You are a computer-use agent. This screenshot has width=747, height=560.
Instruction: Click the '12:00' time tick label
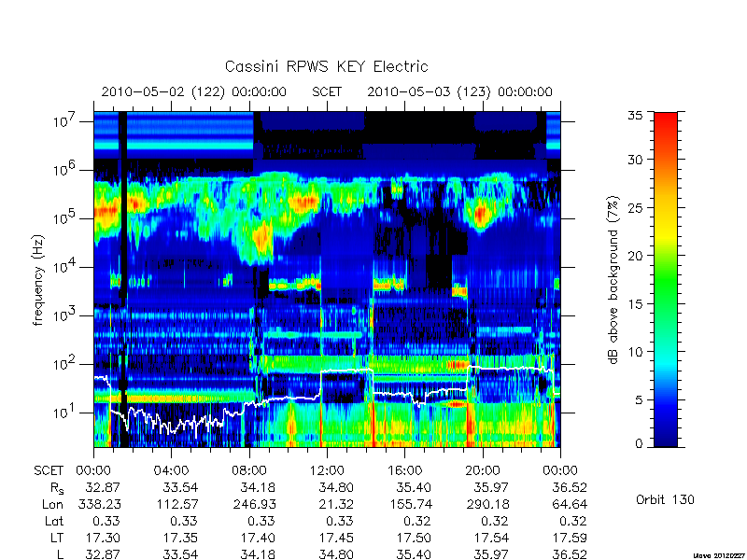[327, 471]
